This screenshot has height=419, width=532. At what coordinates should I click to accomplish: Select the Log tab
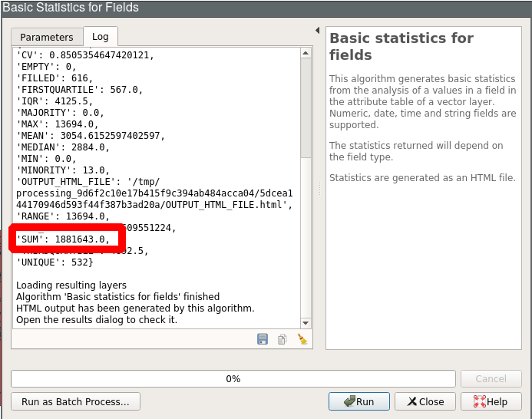point(101,37)
